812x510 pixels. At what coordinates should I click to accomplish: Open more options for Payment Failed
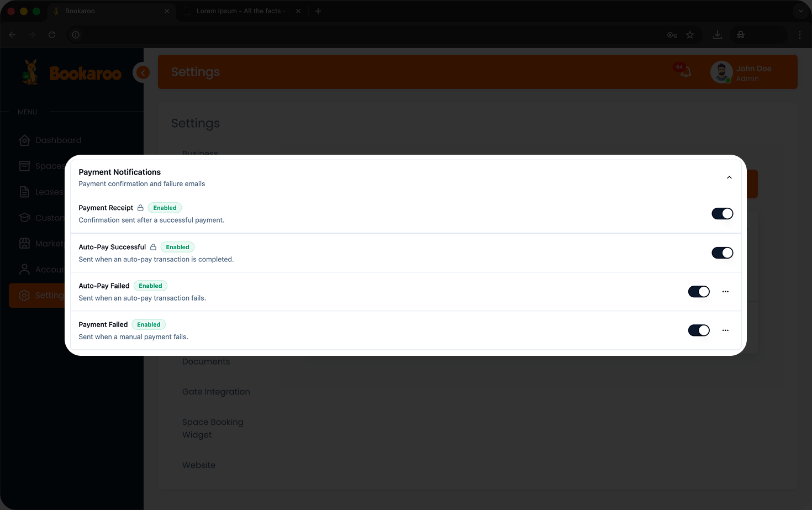click(x=725, y=330)
